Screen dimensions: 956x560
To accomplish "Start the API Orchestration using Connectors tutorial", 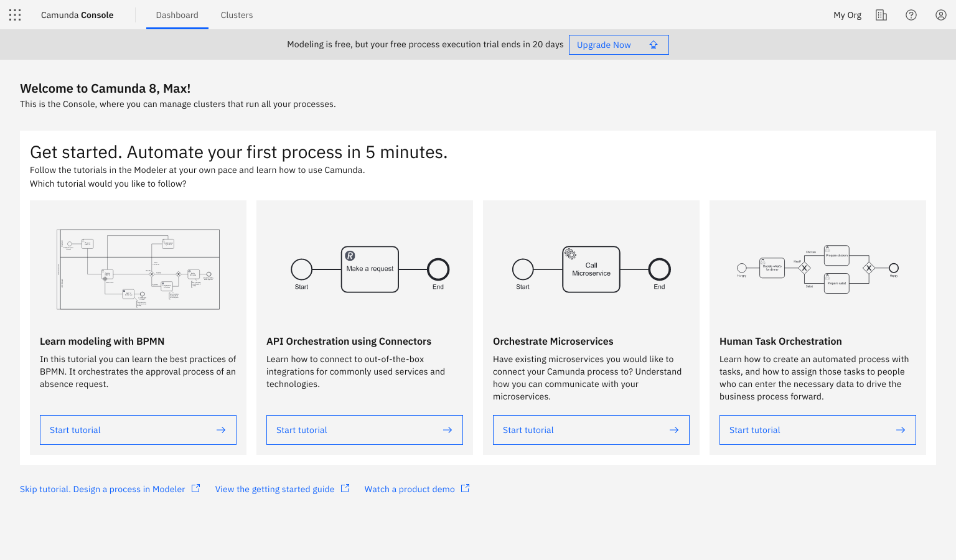I will 364,430.
